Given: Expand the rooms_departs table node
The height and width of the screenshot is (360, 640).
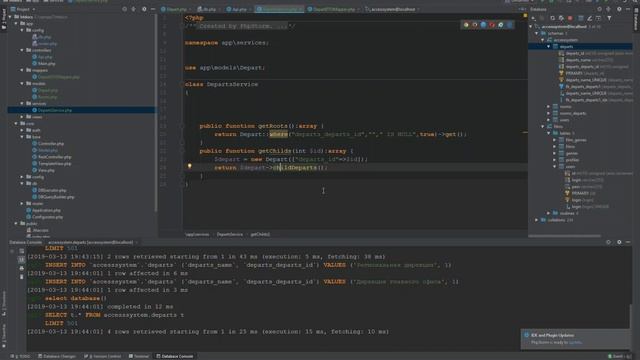Looking at the screenshot, I should [x=549, y=113].
